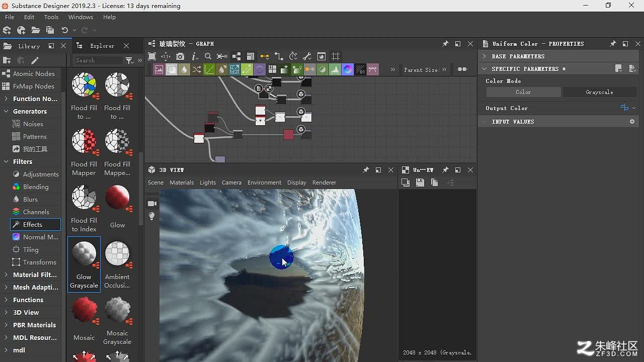Pin the Graph panel
The width and height of the screenshot is (644, 362).
pyautogui.click(x=445, y=44)
